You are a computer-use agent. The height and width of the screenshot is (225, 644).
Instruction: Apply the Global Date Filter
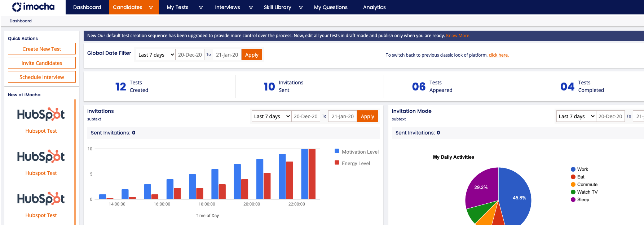click(252, 55)
